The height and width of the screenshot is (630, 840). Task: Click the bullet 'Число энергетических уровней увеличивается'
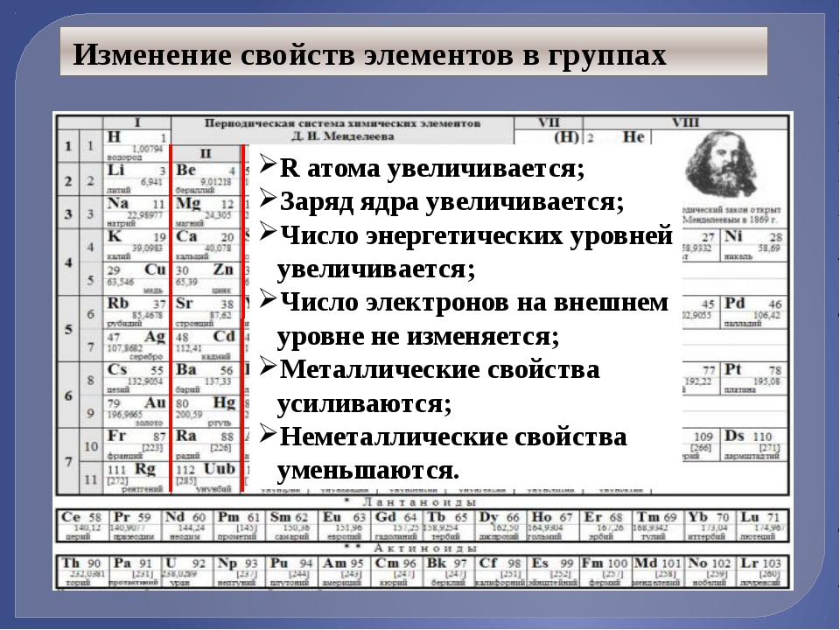click(x=466, y=252)
